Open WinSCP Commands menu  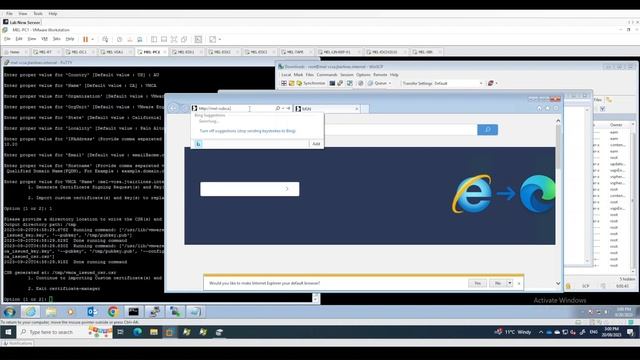(327, 75)
